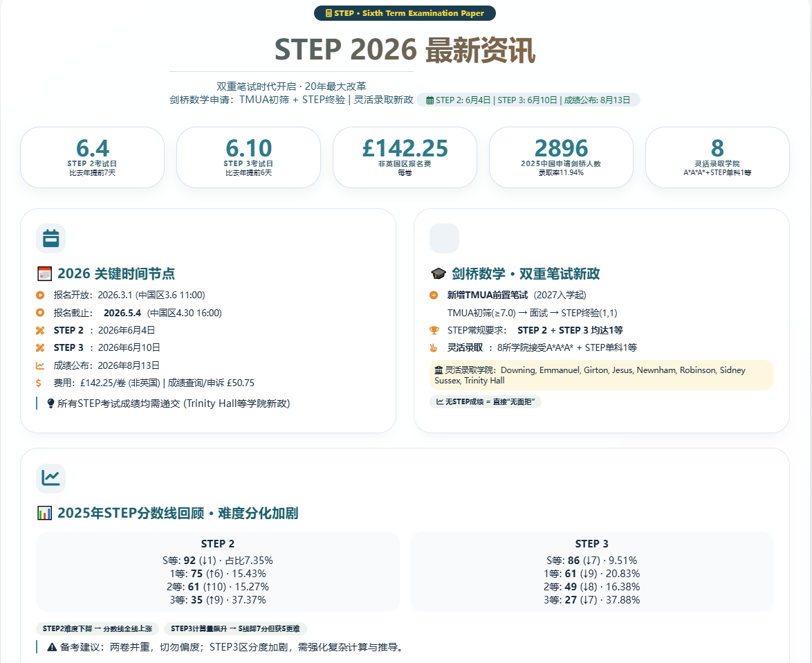Select the 2896 中国申请剑桥人数 stat card
Viewport: 812px width, 663px height.
(561, 157)
